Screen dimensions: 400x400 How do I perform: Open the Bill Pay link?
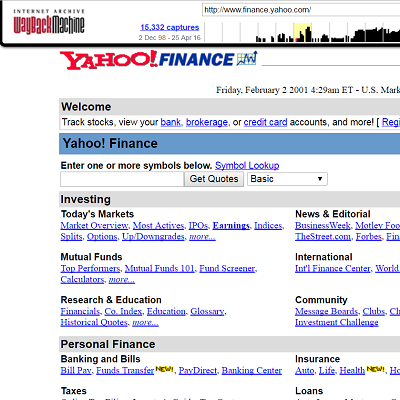(x=76, y=370)
